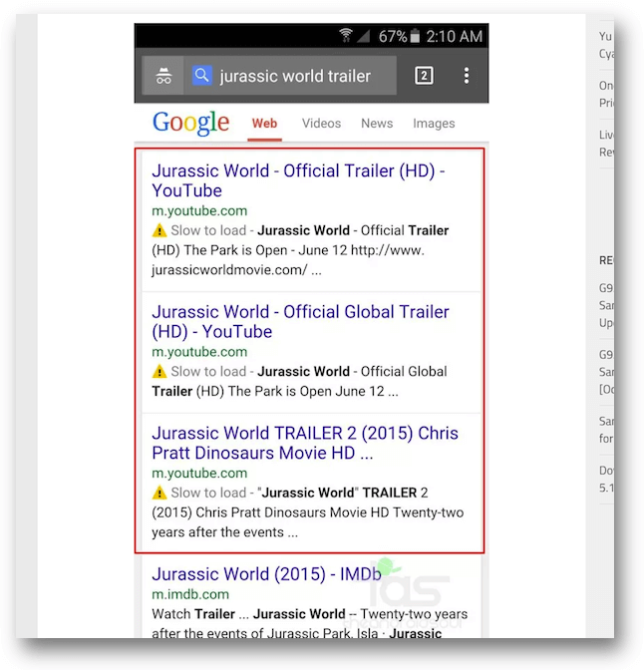Click the Google logo
Viewport: 644px width, 670px height.
click(190, 123)
